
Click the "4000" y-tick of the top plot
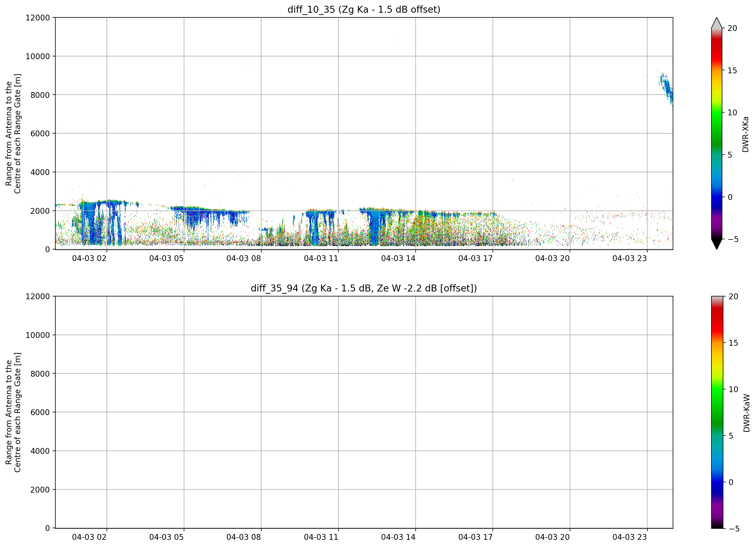(40, 173)
